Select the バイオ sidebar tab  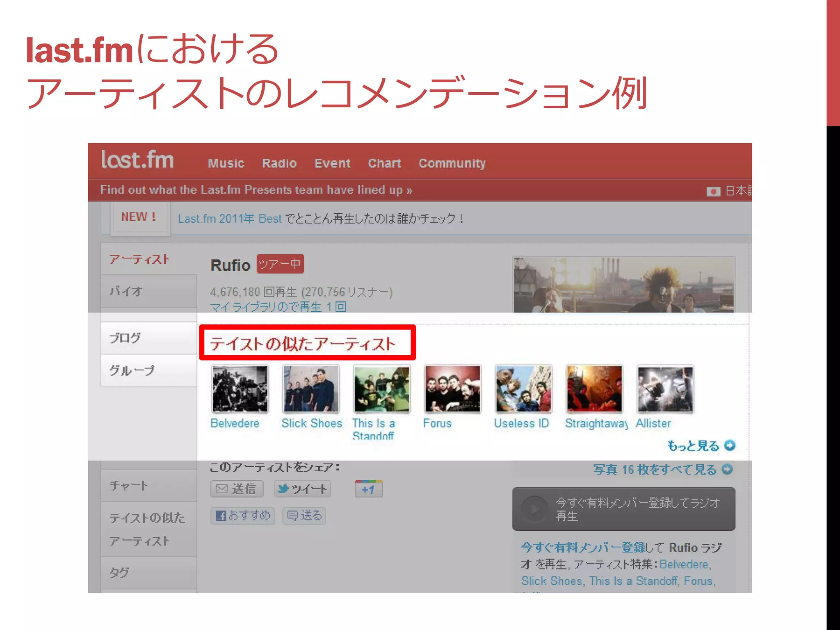(149, 291)
